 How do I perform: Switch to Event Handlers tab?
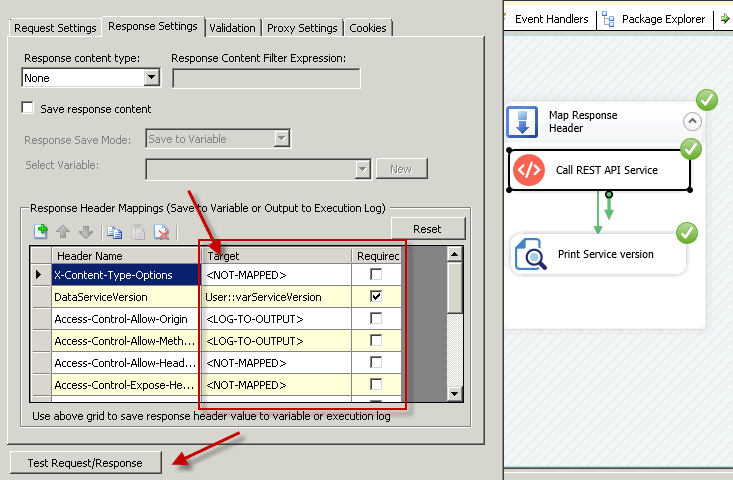click(552, 19)
